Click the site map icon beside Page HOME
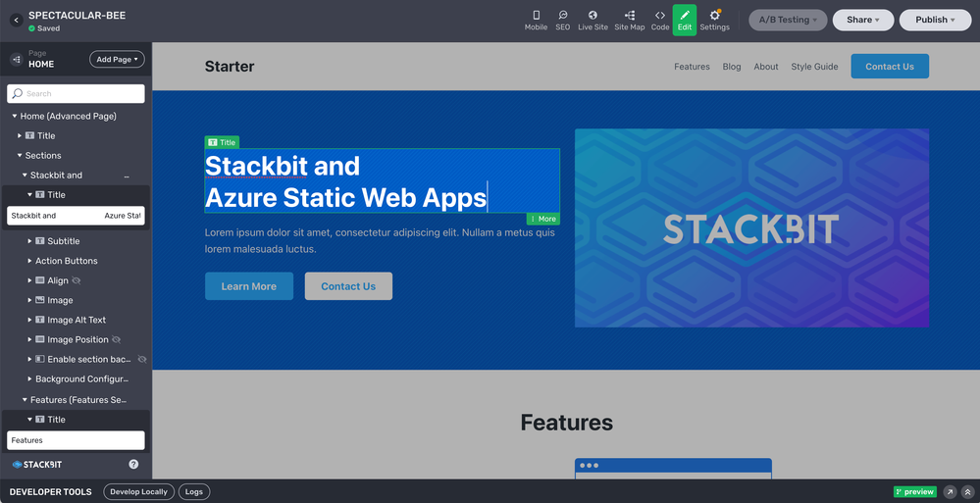 click(x=17, y=60)
